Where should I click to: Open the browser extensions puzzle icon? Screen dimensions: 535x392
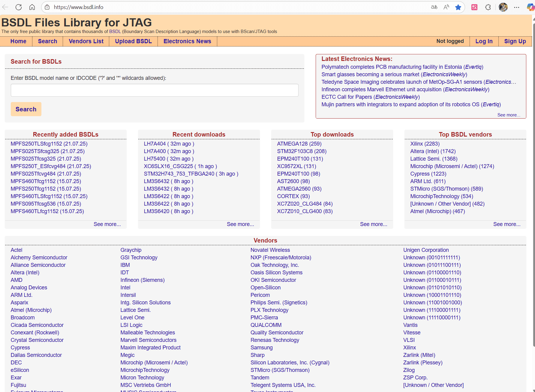point(488,7)
